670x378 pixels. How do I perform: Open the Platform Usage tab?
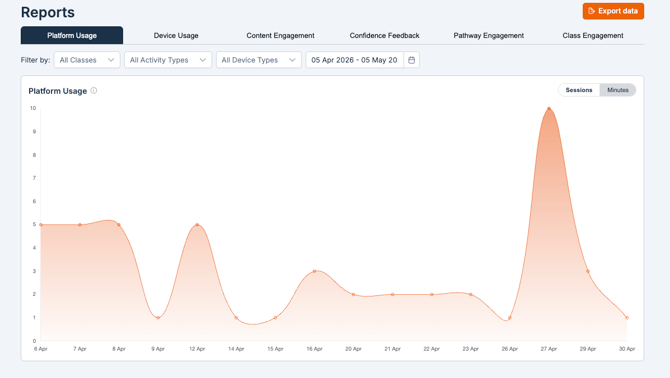(72, 35)
